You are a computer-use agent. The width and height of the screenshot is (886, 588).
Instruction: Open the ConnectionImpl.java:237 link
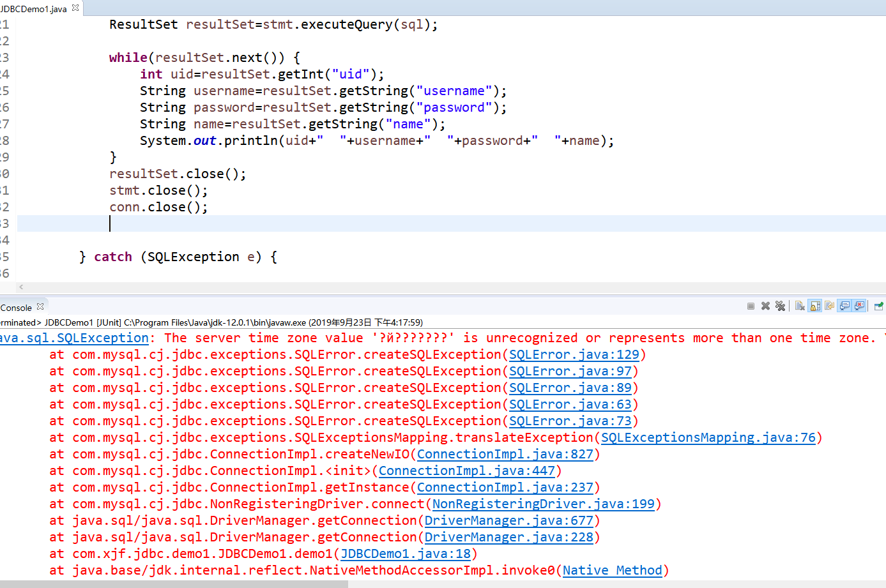(505, 487)
